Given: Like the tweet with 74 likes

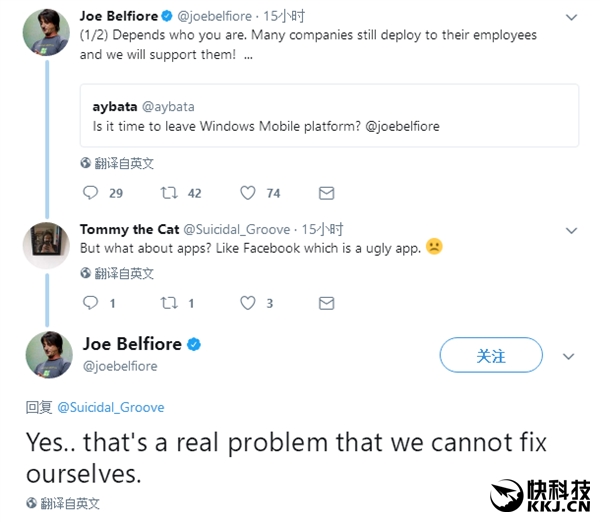Looking at the screenshot, I should click(x=248, y=193).
